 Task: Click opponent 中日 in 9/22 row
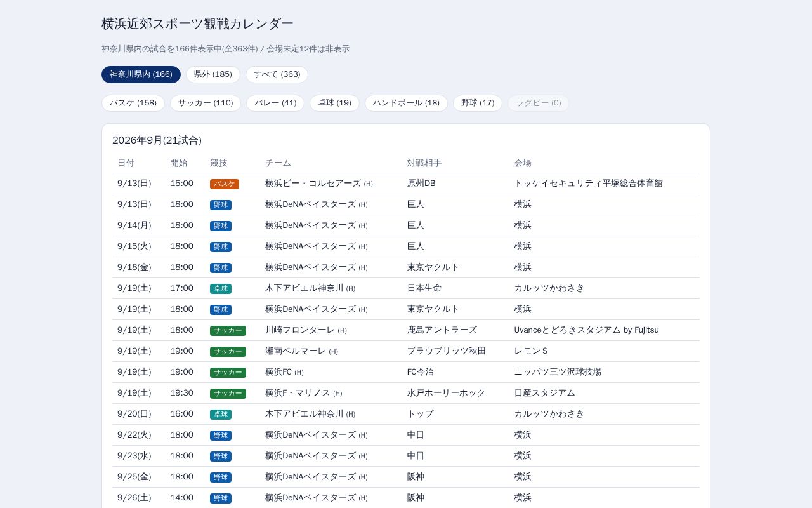pyautogui.click(x=416, y=435)
